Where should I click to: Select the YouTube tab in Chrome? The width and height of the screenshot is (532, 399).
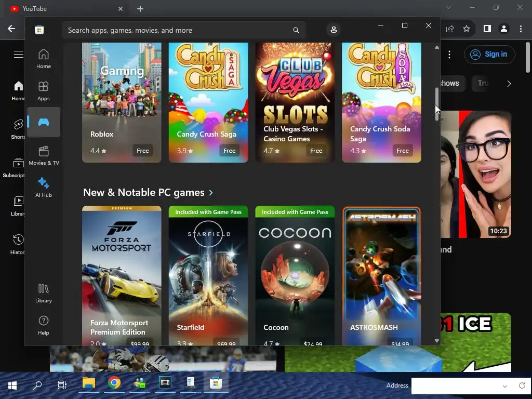coord(66,9)
